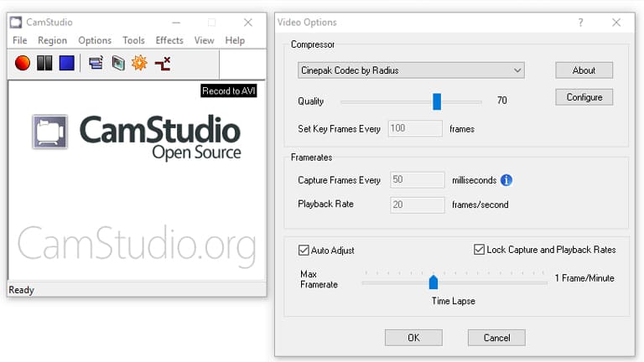Click the blue info icon beside milliseconds
Image resolution: width=644 pixels, height=362 pixels.
(x=506, y=180)
